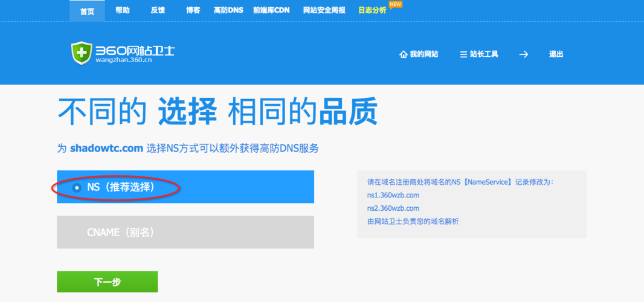Click the right arrow icon before 退出

523,54
